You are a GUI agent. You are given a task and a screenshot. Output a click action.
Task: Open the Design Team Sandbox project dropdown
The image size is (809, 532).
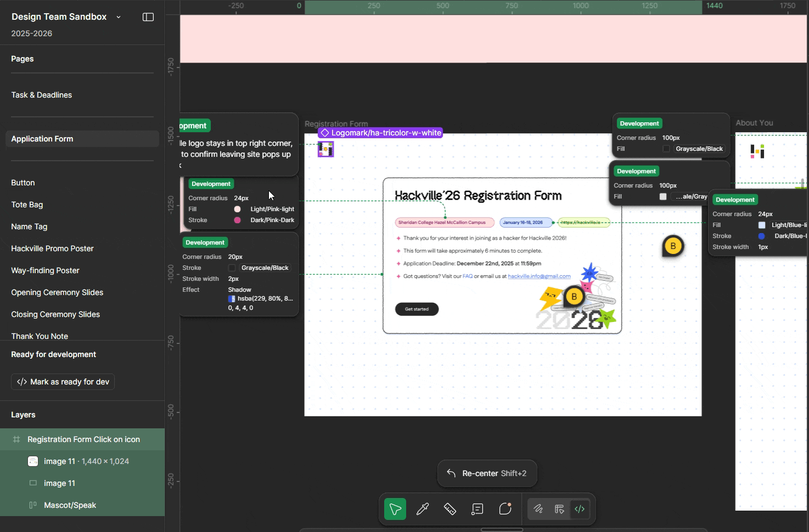(119, 17)
